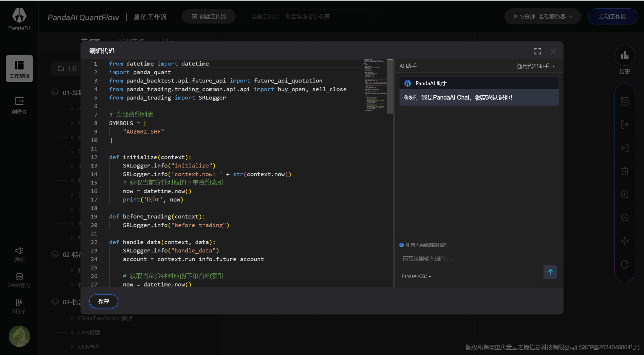Click the save workflow icon in right toolbar
Screen dimensions: 644x355
click(x=625, y=101)
